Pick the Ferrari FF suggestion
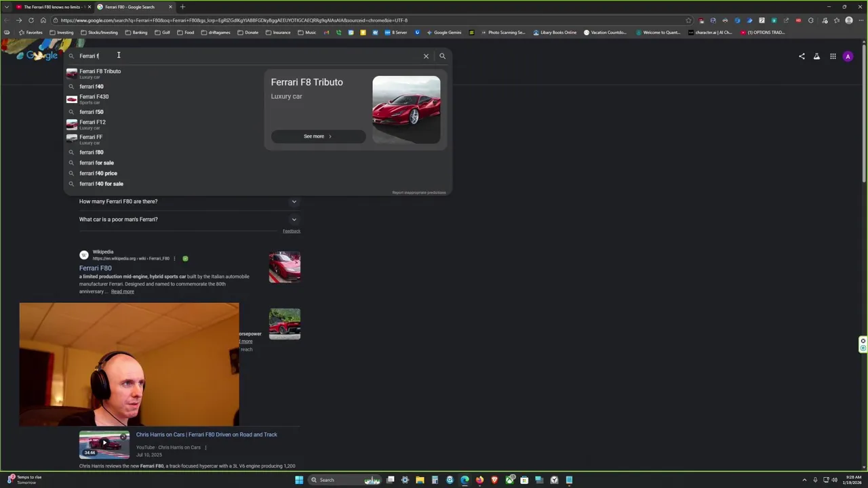 (163, 139)
